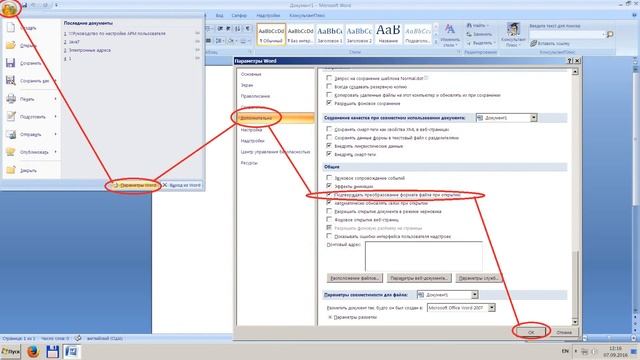Click the Open folder icon in Office menu

point(11,45)
